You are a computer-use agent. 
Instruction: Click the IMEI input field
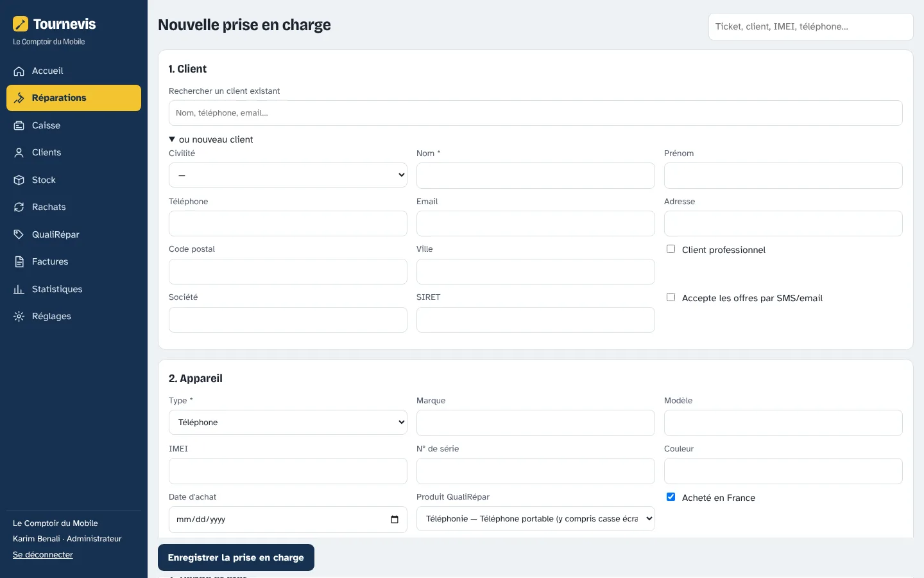(288, 471)
